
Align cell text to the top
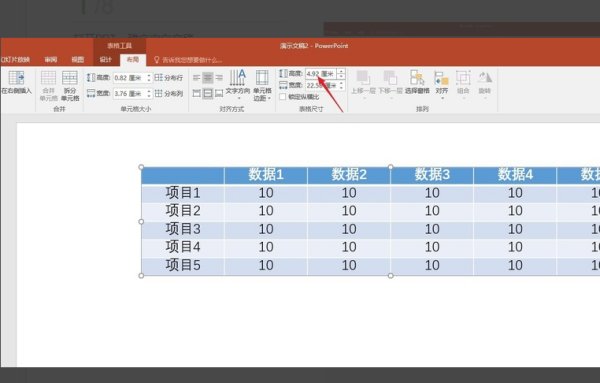coord(197,93)
